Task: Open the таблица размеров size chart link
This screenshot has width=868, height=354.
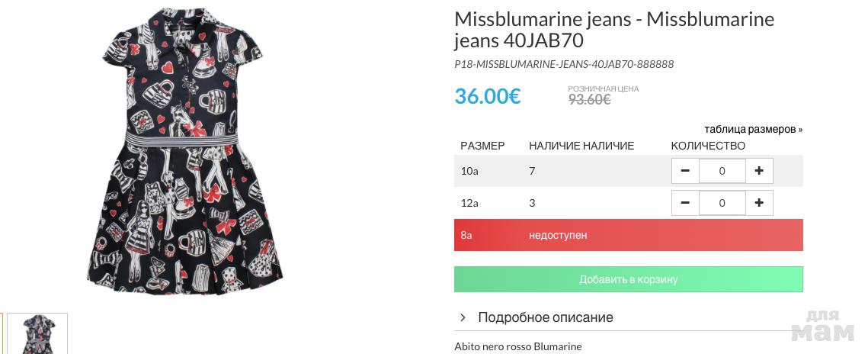Action: coord(753,129)
